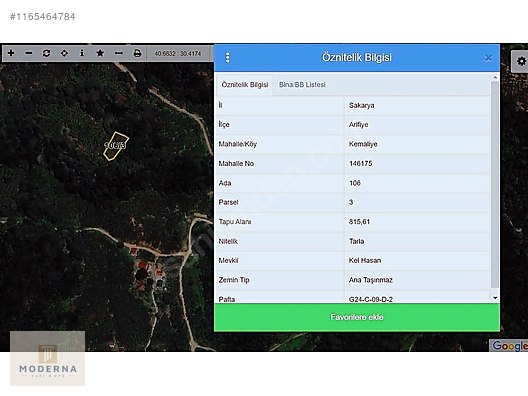Switch to the Öznitelik Bilgisi tab
The height and width of the screenshot is (396, 528).
tap(245, 85)
